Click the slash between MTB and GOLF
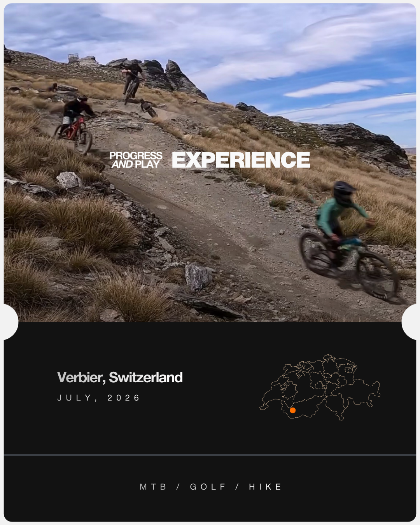Viewport: 420px width, 525px height. tap(178, 487)
